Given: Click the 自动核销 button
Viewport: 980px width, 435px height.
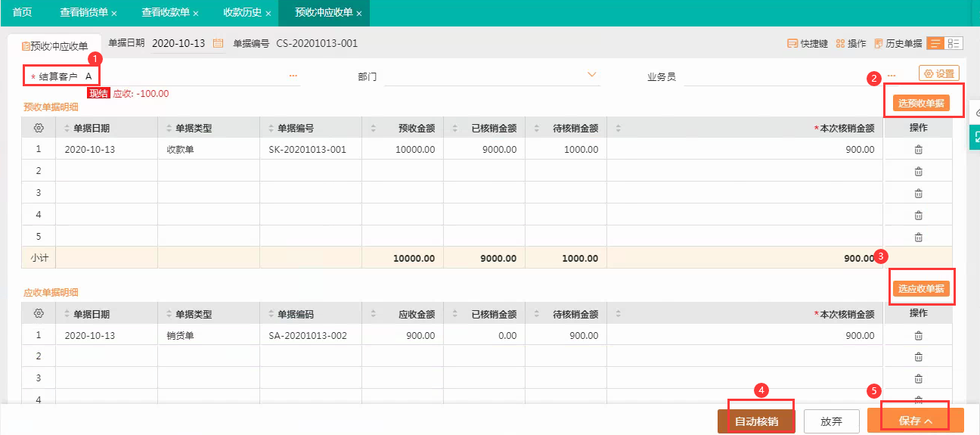Looking at the screenshot, I should point(756,421).
